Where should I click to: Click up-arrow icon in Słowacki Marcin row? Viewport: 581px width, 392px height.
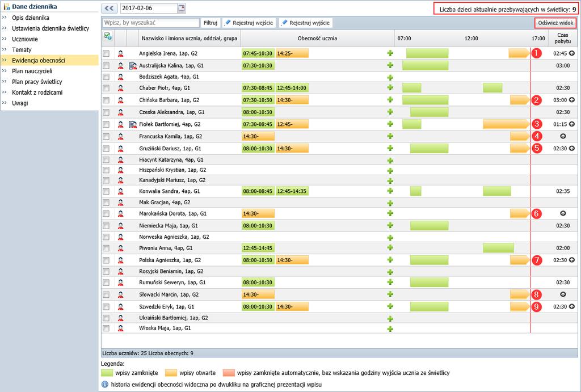pyautogui.click(x=563, y=294)
